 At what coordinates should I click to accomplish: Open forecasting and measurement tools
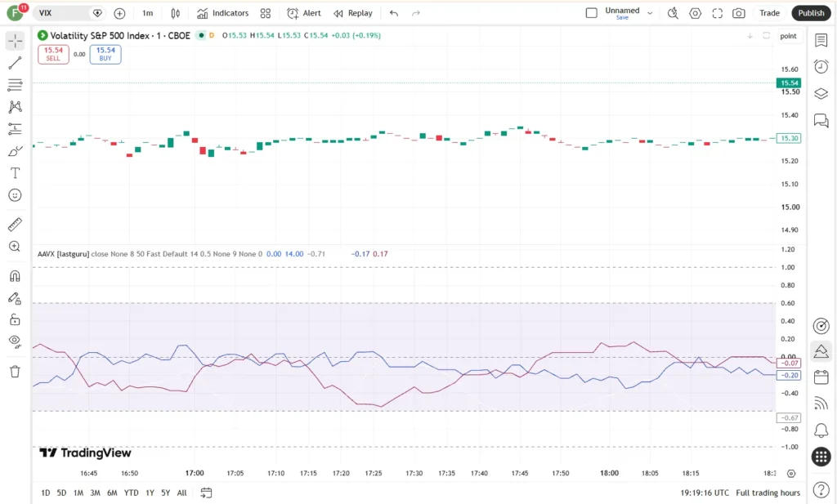click(15, 129)
